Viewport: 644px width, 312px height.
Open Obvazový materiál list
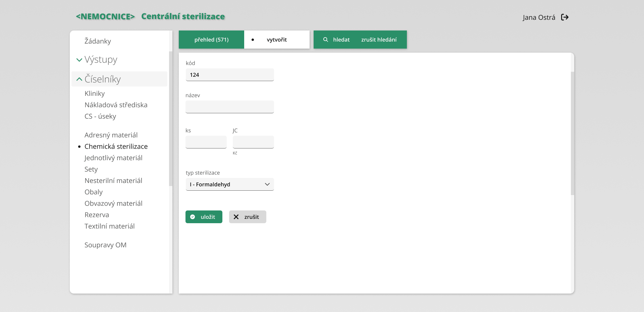point(113,203)
